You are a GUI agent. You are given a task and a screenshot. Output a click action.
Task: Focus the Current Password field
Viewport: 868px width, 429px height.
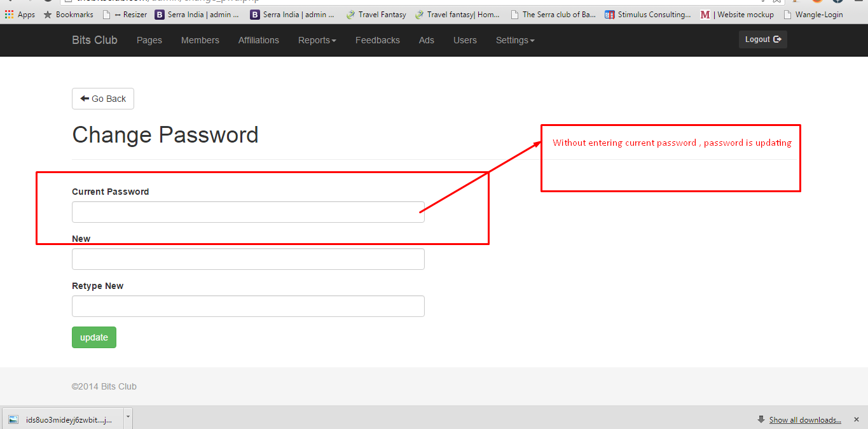[x=248, y=212]
